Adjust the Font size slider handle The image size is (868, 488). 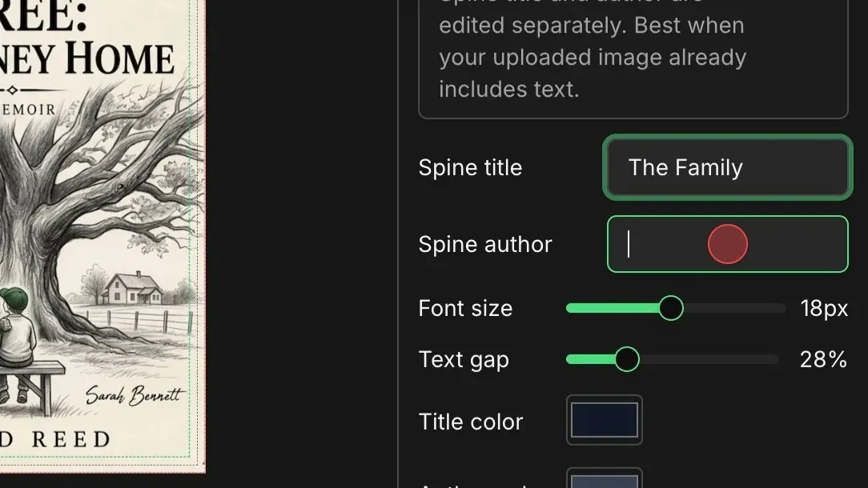[x=671, y=308]
